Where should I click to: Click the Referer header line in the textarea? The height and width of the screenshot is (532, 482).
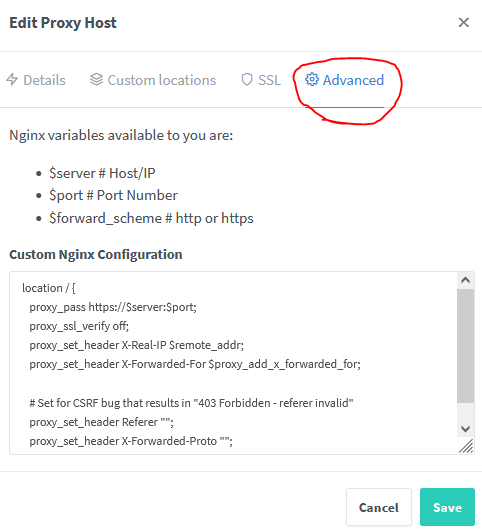(101, 422)
